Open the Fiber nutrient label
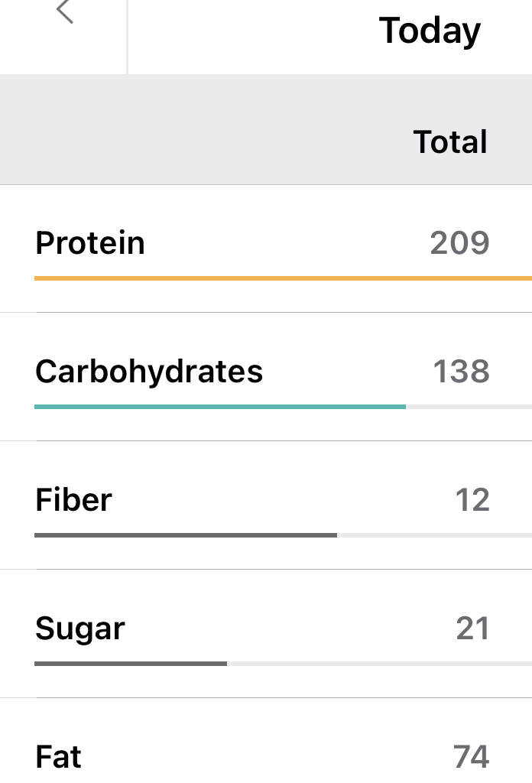This screenshot has width=532, height=783. click(73, 500)
